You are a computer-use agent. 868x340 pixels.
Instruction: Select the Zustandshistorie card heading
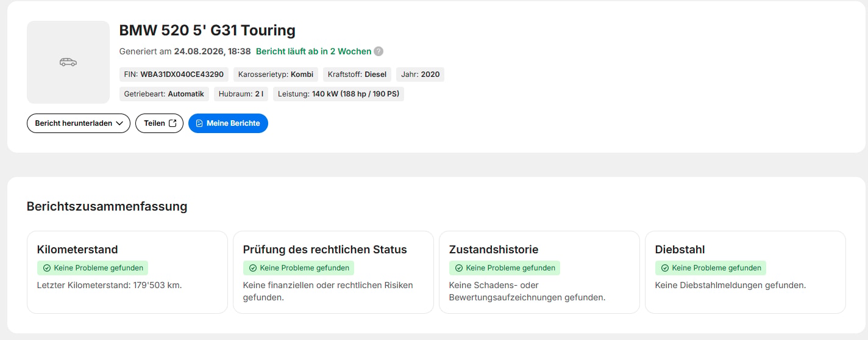point(494,250)
